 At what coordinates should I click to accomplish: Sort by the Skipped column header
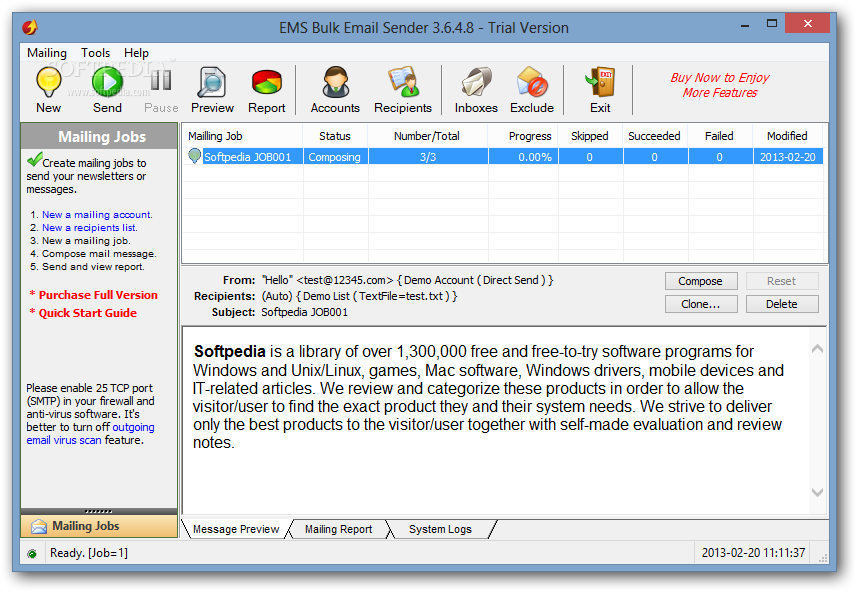(x=590, y=136)
